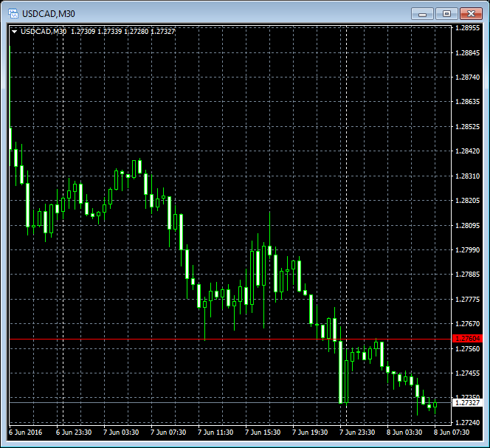Select the red 1.27604 price level label

tap(468, 339)
